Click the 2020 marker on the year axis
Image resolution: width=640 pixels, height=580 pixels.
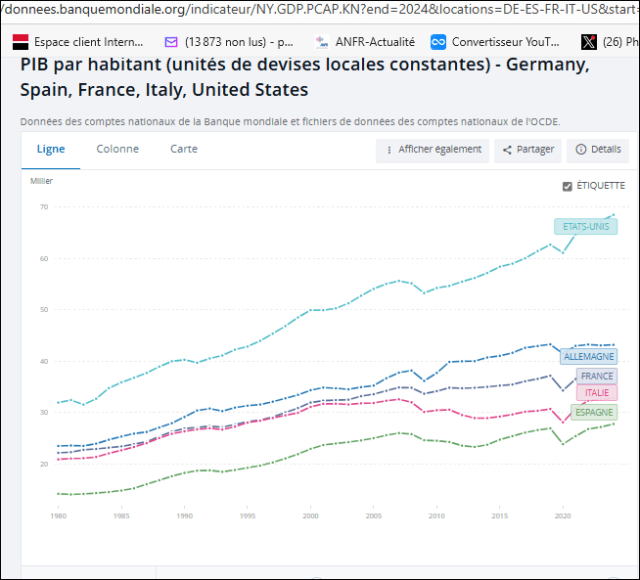click(563, 515)
